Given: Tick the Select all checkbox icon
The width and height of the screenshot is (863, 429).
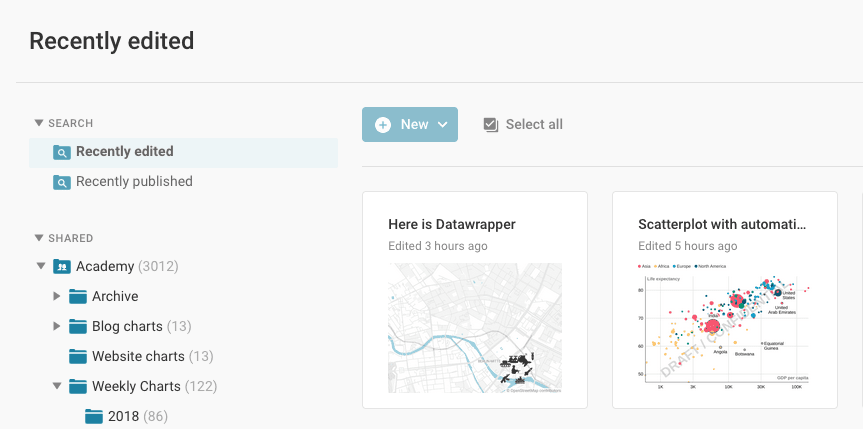Looking at the screenshot, I should click(x=490, y=125).
